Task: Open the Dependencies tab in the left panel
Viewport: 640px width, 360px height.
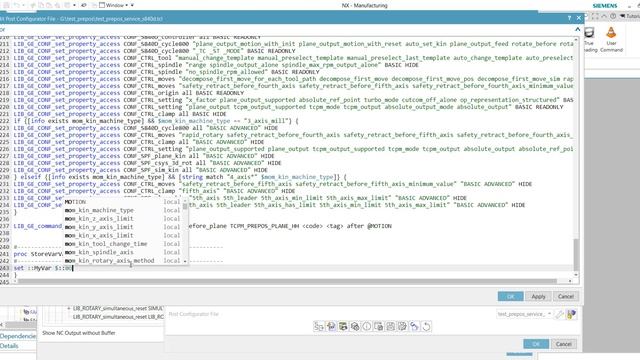Action: [18, 336]
